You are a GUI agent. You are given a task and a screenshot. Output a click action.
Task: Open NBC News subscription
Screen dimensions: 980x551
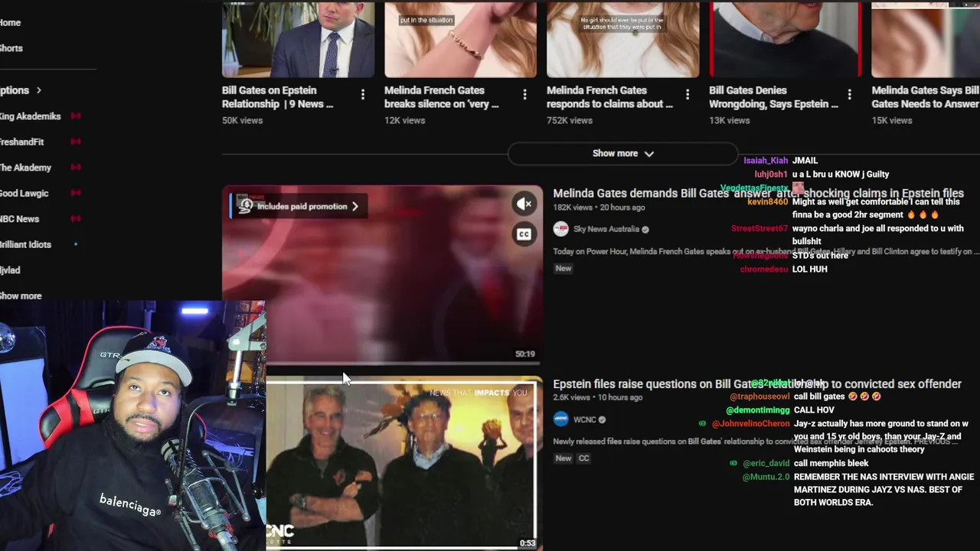[x=19, y=219]
